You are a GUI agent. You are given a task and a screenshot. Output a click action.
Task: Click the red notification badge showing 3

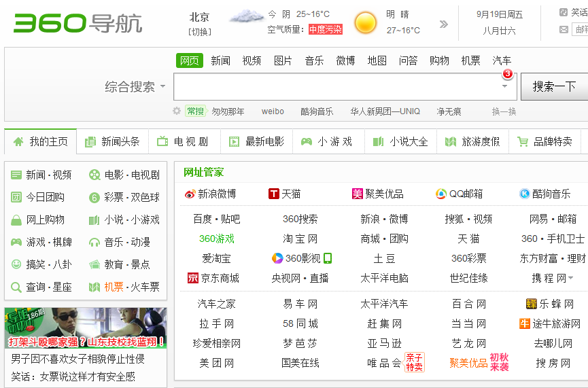coord(508,74)
